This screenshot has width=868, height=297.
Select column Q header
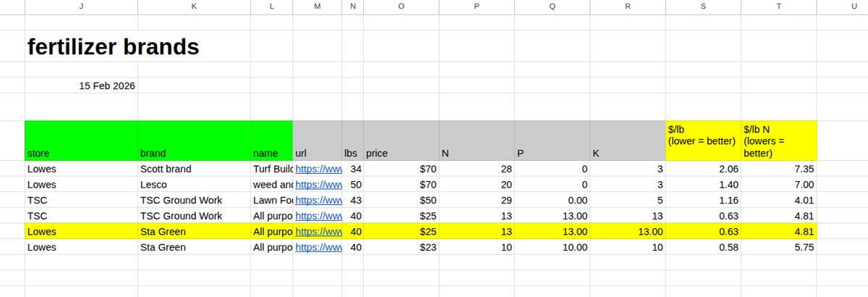[x=553, y=6]
